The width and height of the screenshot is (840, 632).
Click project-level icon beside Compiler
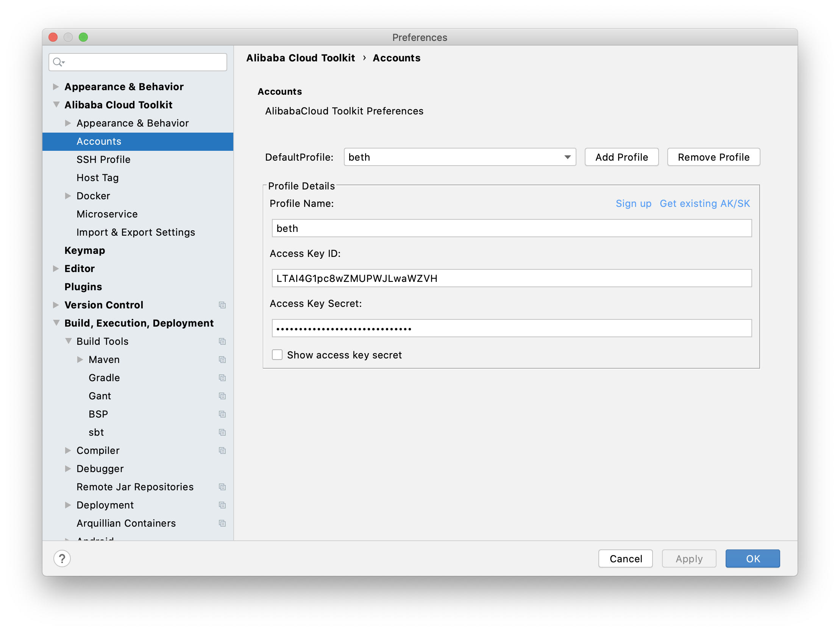pyautogui.click(x=222, y=451)
